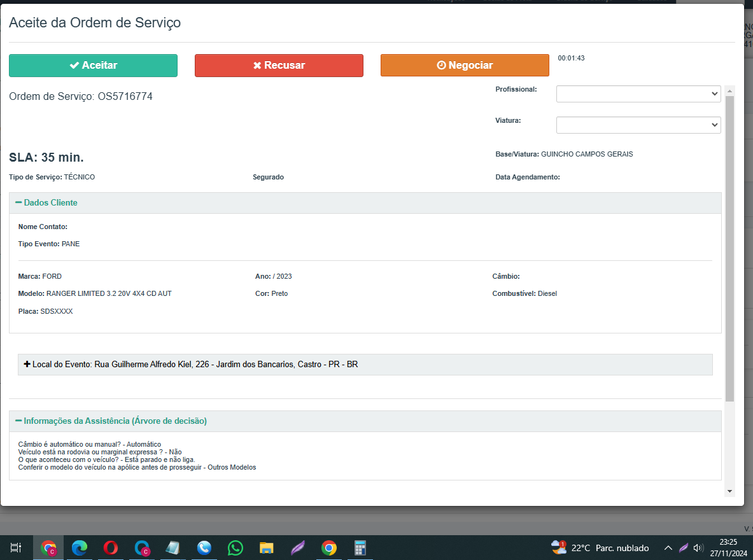
Task: Show hidden system tray icons
Action: click(668, 547)
